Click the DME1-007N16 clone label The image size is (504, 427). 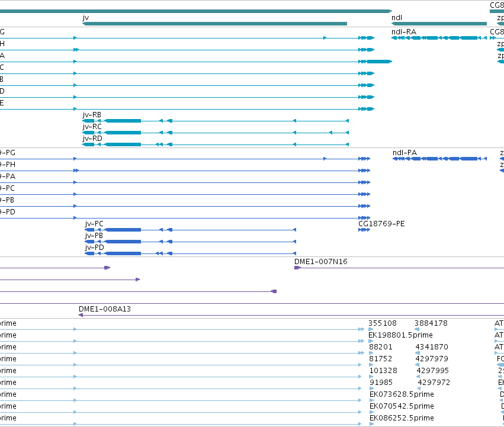321,262
